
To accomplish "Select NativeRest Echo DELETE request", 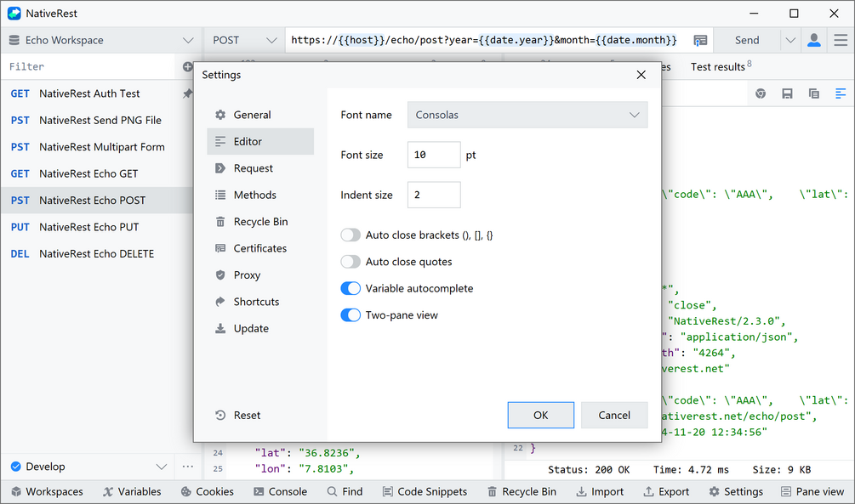I will (97, 254).
